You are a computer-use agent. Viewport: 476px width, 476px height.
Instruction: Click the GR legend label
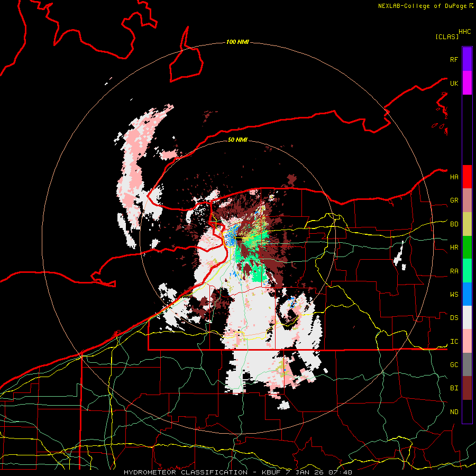pyautogui.click(x=454, y=200)
